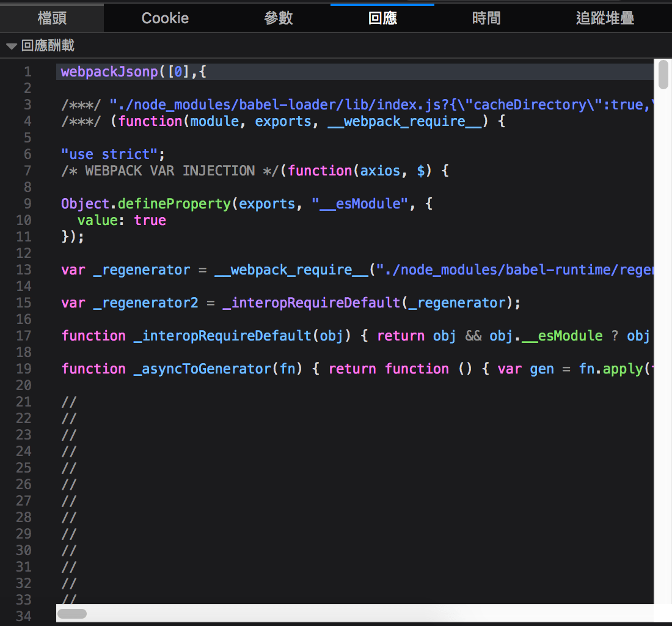Click the // comment on line 28

coord(68,518)
